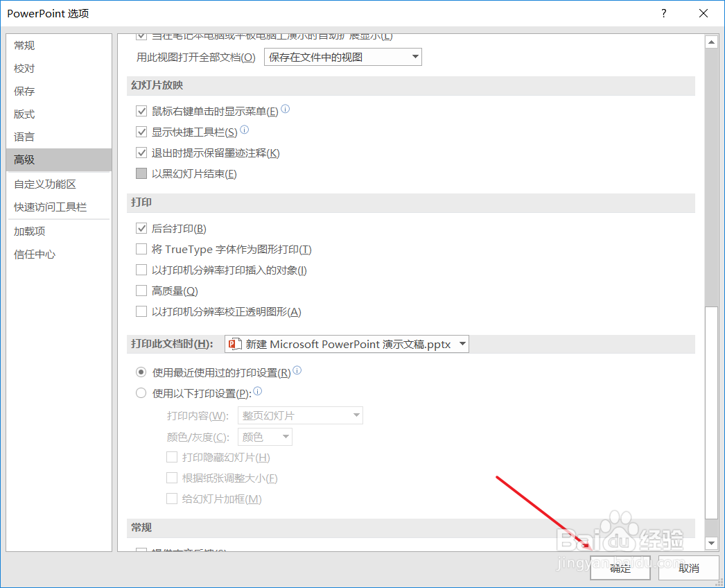The width and height of the screenshot is (725, 588).
Task: Open 自定义功能区 options category
Action: click(x=59, y=184)
